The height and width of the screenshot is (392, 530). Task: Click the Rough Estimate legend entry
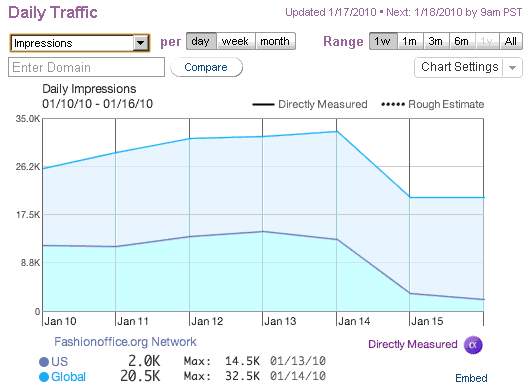point(433,104)
